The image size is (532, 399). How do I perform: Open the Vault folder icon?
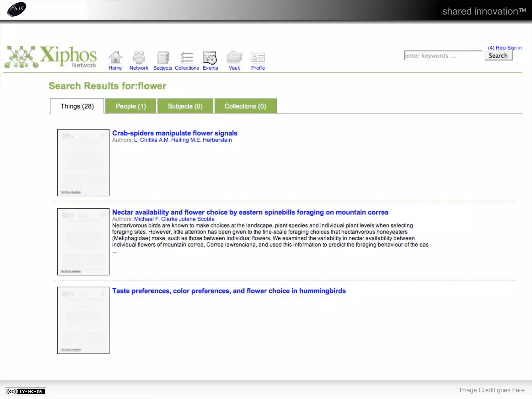click(x=234, y=57)
